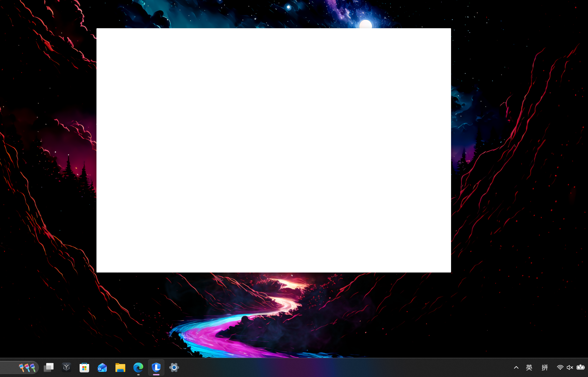Toggle the 英 input language indicator
This screenshot has height=377, width=588.
click(x=529, y=368)
